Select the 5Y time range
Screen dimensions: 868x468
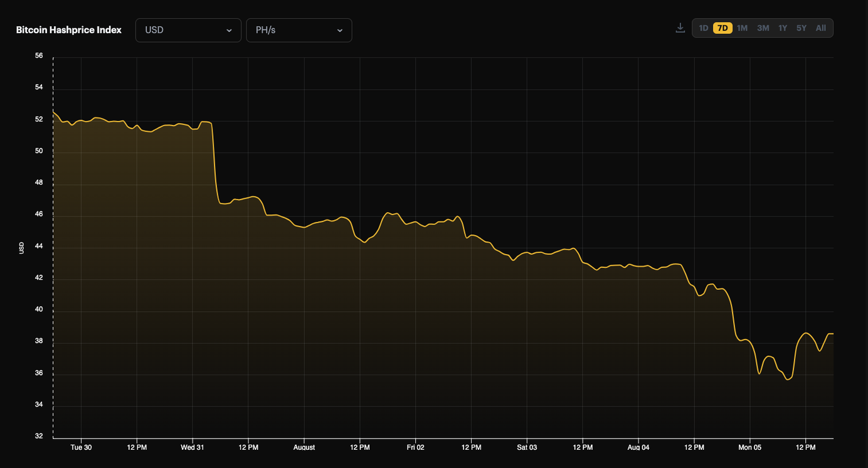pos(802,28)
